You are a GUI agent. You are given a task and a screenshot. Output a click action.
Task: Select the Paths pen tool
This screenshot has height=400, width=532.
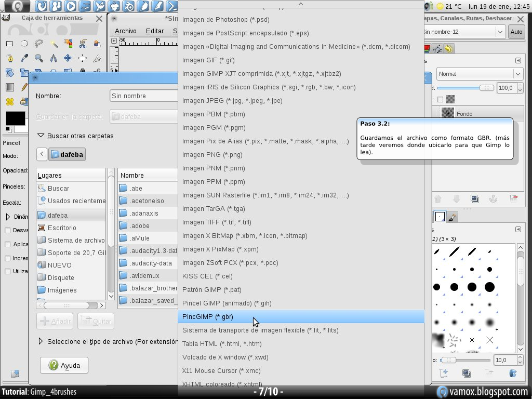click(9, 58)
